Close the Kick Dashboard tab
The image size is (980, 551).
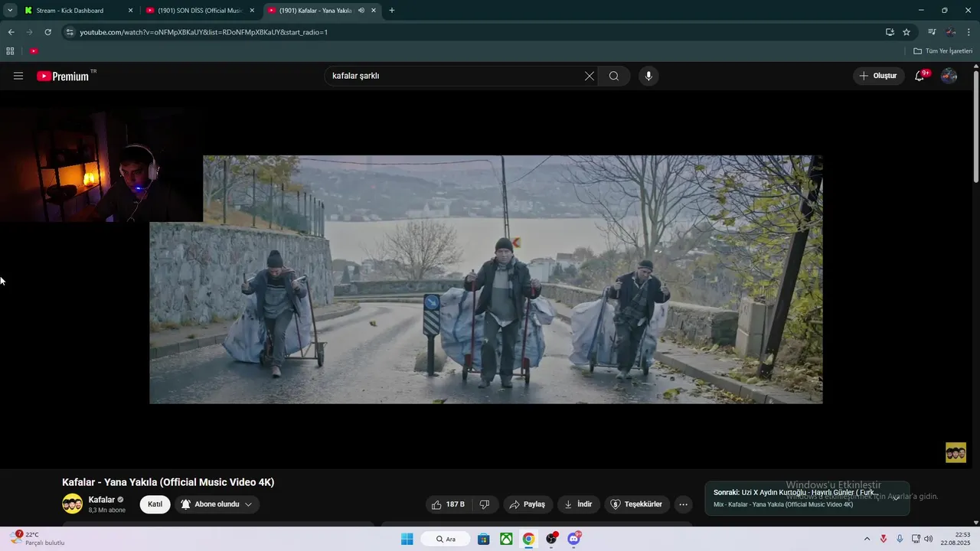pos(130,11)
